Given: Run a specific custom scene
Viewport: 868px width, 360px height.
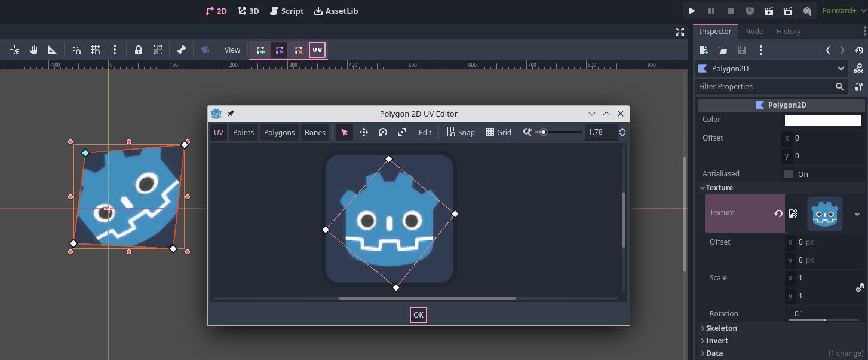Looking at the screenshot, I should 788,11.
